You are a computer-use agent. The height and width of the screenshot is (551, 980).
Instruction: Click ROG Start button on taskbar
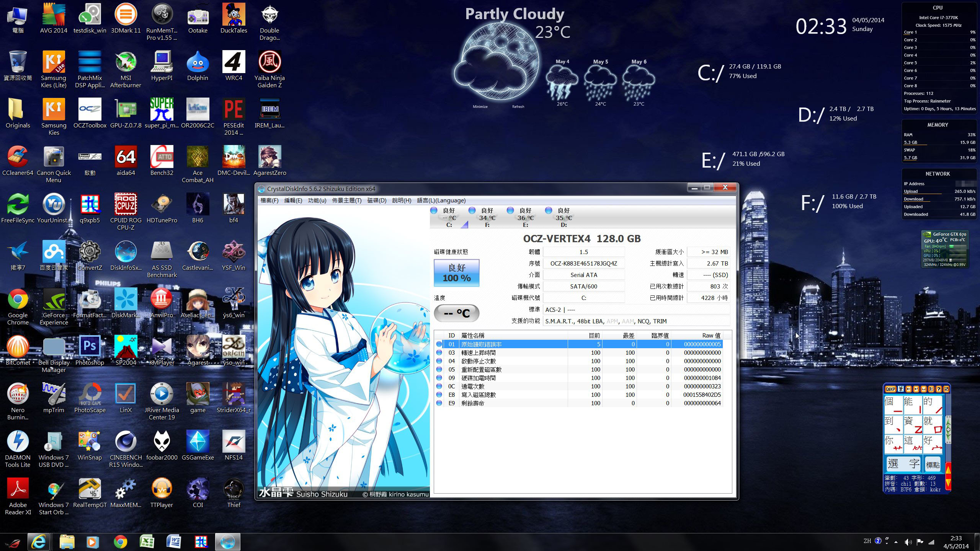[12, 542]
